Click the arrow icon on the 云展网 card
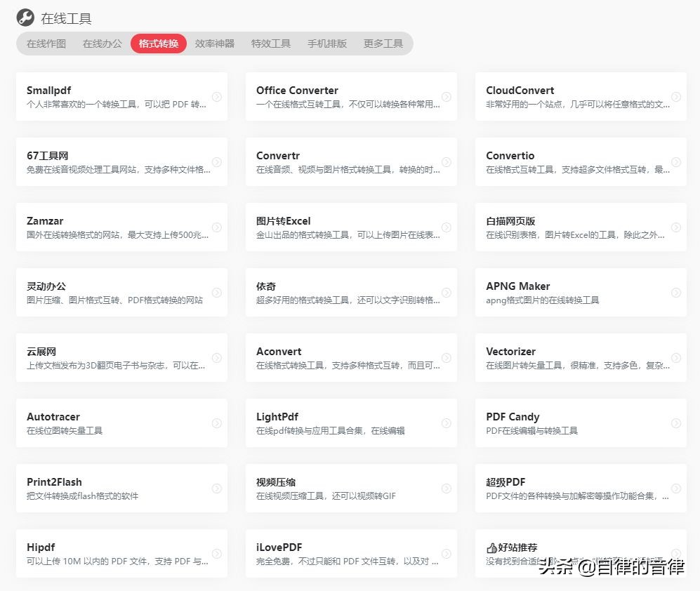The image size is (700, 591). point(217,357)
